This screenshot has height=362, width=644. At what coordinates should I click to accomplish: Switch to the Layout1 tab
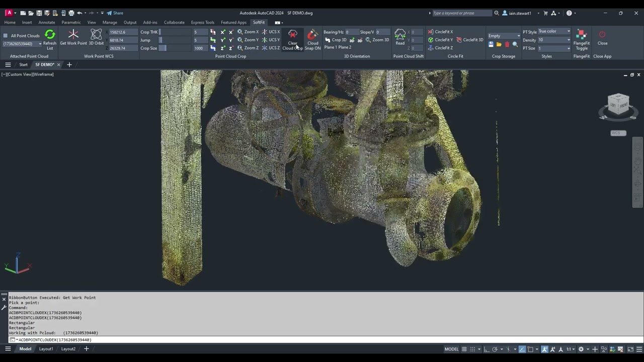(46, 349)
